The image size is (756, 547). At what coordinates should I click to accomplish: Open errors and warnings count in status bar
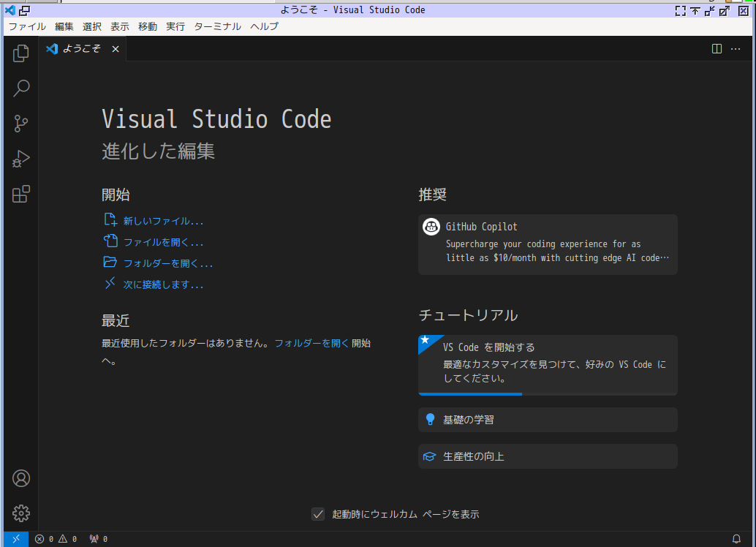(56, 539)
